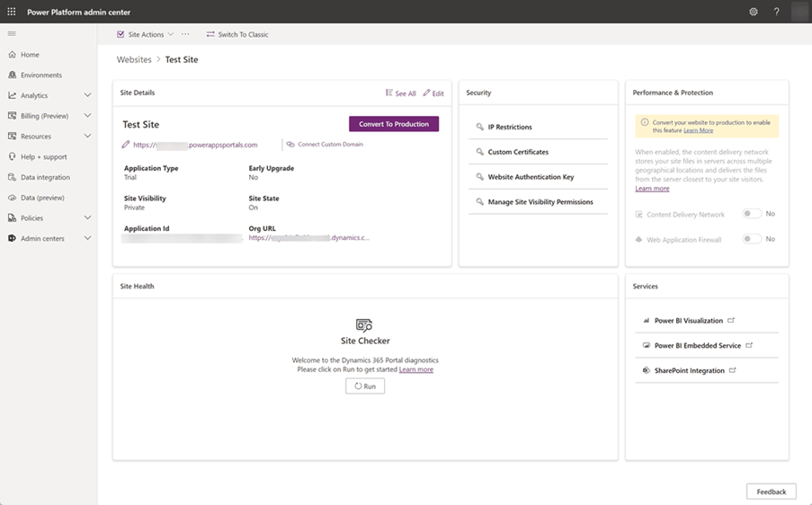The image size is (812, 505).
Task: Expand the Resources navigation section
Action: tap(87, 136)
